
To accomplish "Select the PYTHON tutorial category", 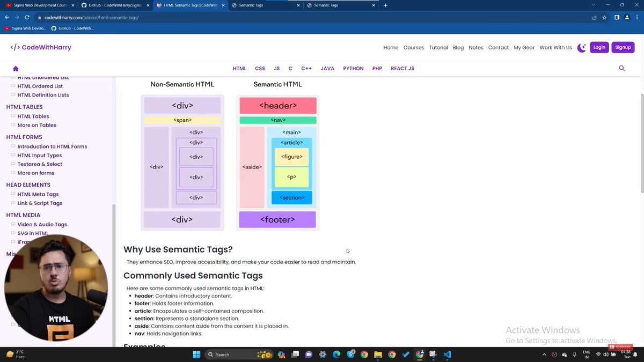I will [x=354, y=69].
